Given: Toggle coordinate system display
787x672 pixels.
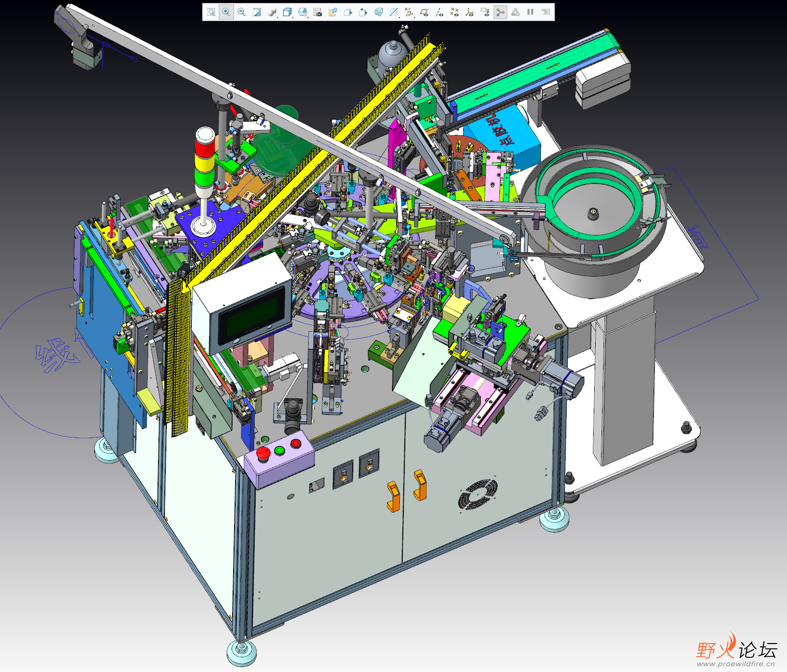Looking at the screenshot, I should point(470,12).
